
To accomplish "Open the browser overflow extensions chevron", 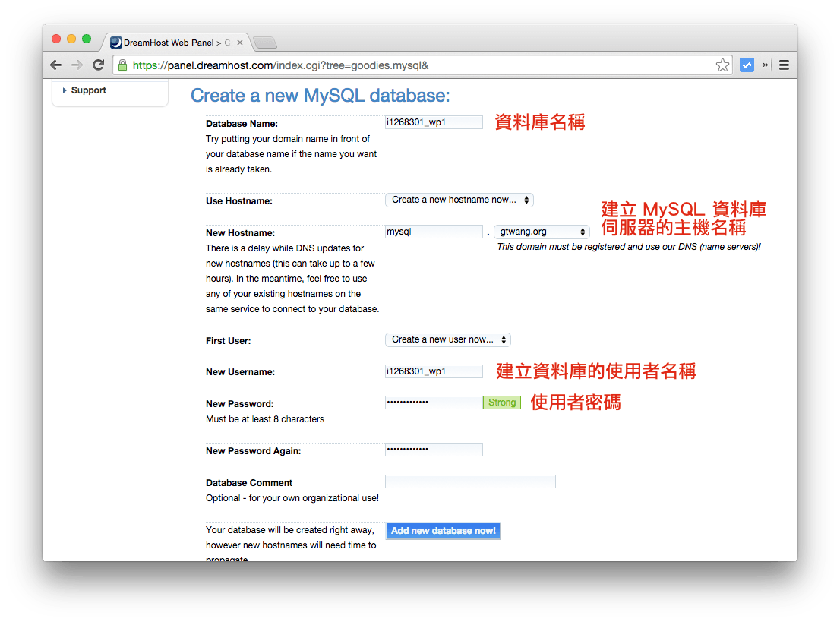I will (x=766, y=65).
